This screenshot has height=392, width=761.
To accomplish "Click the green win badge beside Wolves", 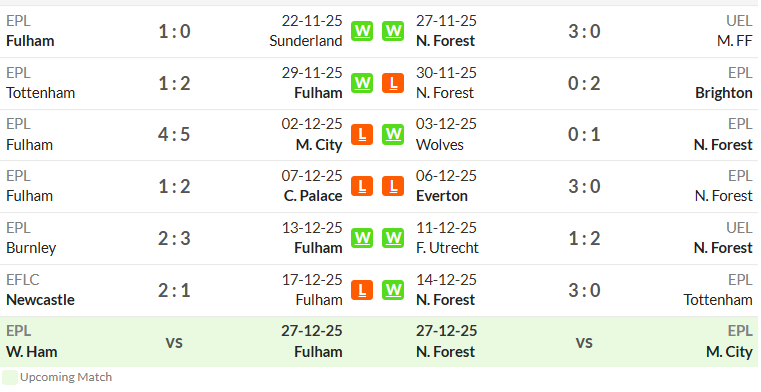I will pyautogui.click(x=393, y=134).
